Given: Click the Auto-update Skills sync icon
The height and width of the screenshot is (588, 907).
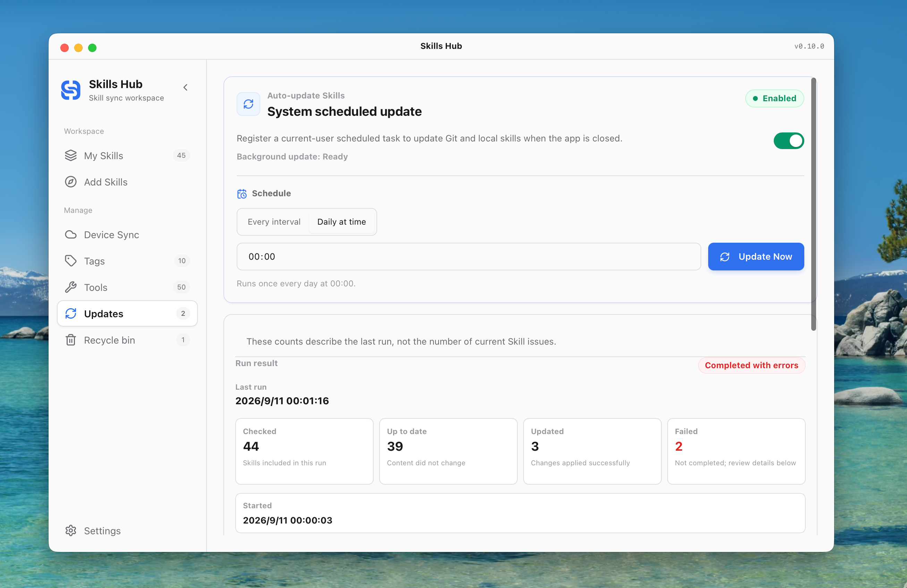Looking at the screenshot, I should [248, 104].
